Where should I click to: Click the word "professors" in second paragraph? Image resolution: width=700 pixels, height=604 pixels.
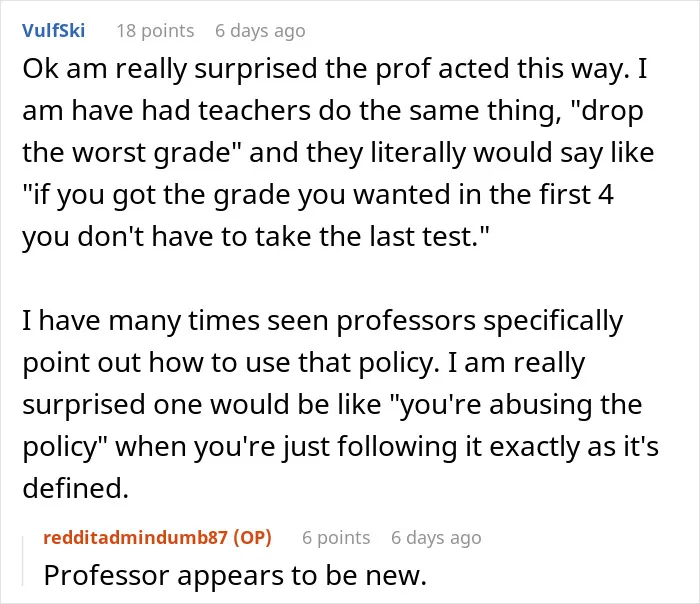406,323
